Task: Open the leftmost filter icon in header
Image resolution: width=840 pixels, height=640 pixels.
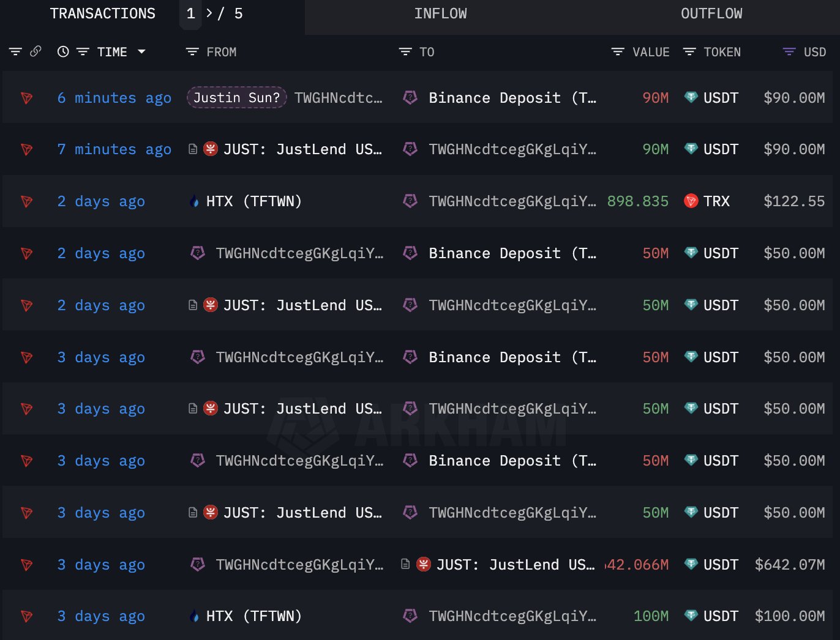Action: tap(15, 52)
